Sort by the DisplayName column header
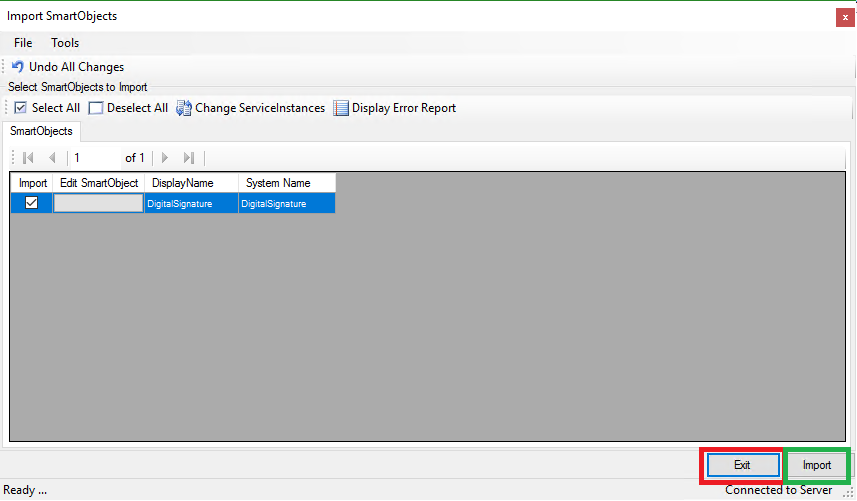 tap(191, 183)
